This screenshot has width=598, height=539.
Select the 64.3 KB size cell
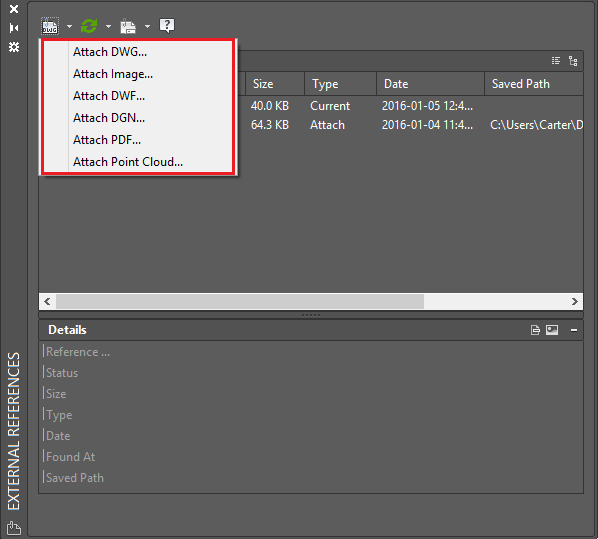270,125
